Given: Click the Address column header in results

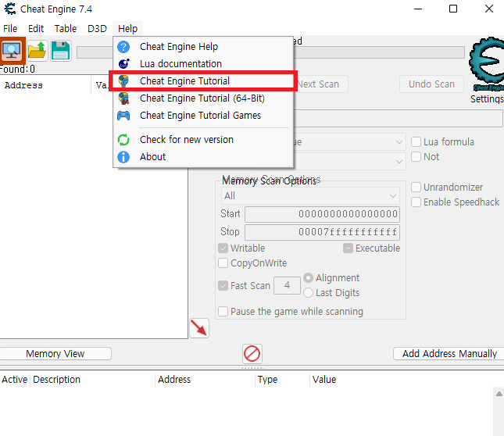Looking at the screenshot, I should 23,85.
